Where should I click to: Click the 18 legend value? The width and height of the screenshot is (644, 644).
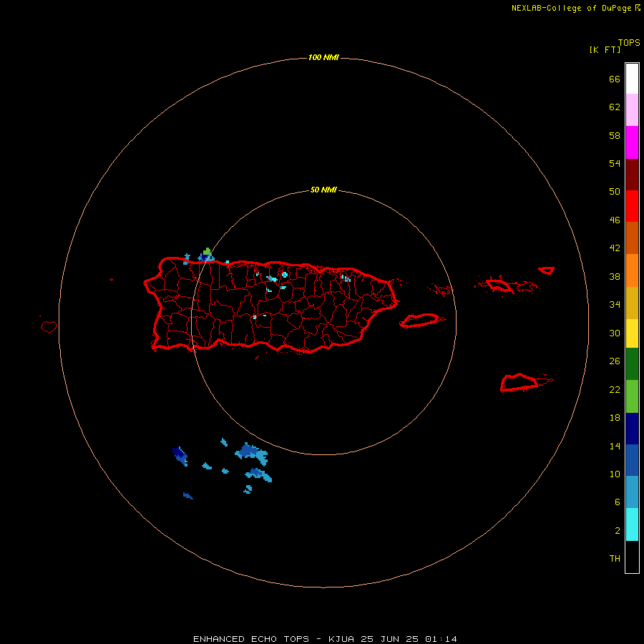615,418
